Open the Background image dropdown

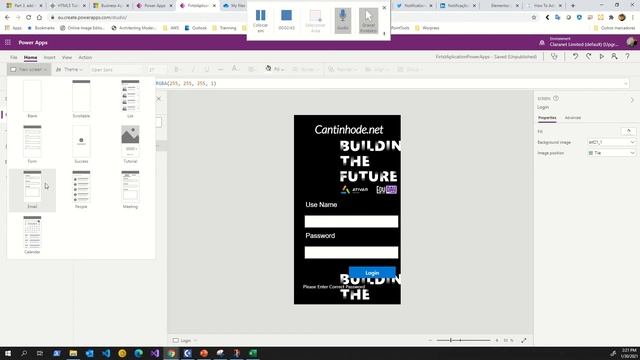(x=611, y=142)
